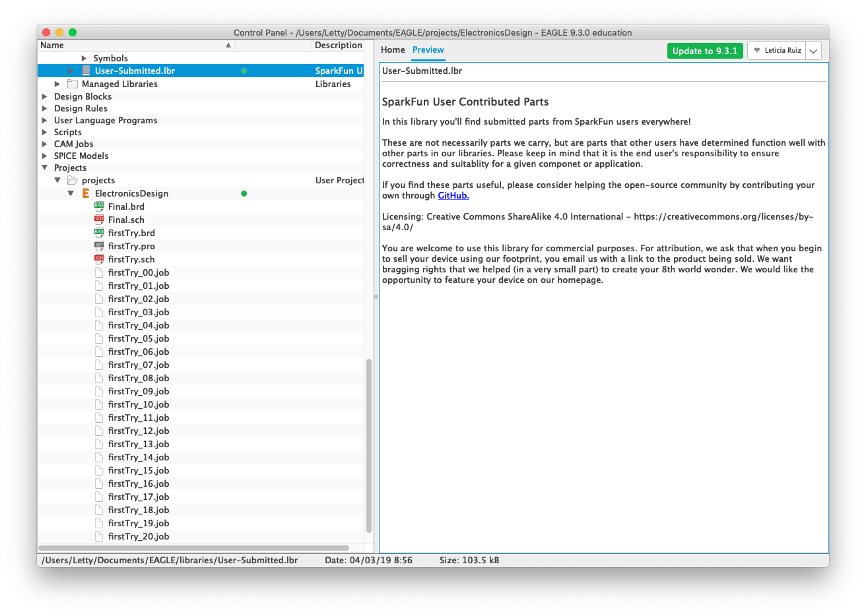Expand the CAM Jobs section
This screenshot has height=616, width=866.
pyautogui.click(x=44, y=144)
